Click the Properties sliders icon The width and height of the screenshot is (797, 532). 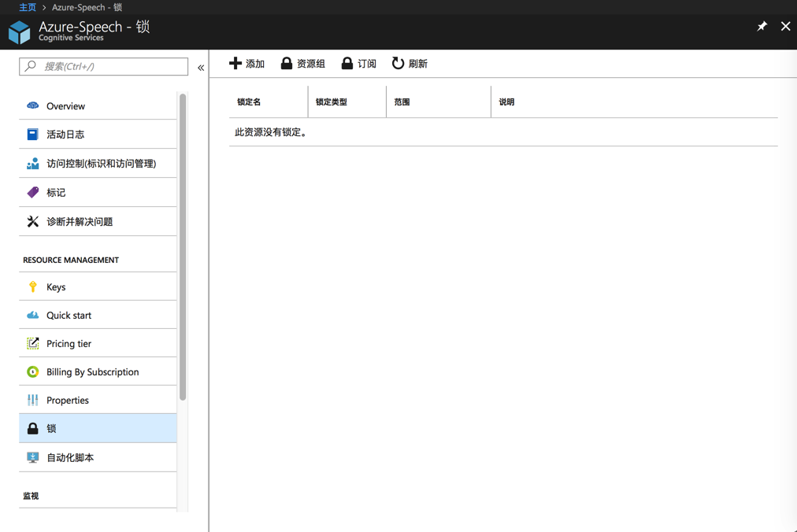click(x=32, y=400)
